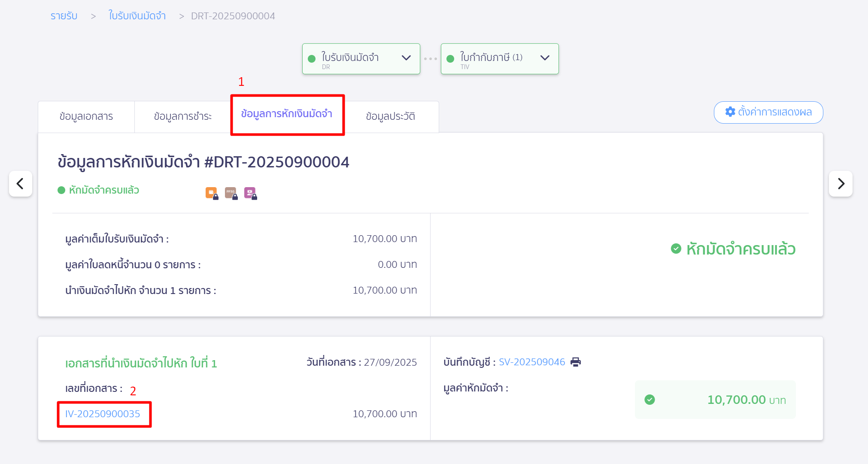
Task: Click the orange wallet lock icon
Action: pos(212,193)
